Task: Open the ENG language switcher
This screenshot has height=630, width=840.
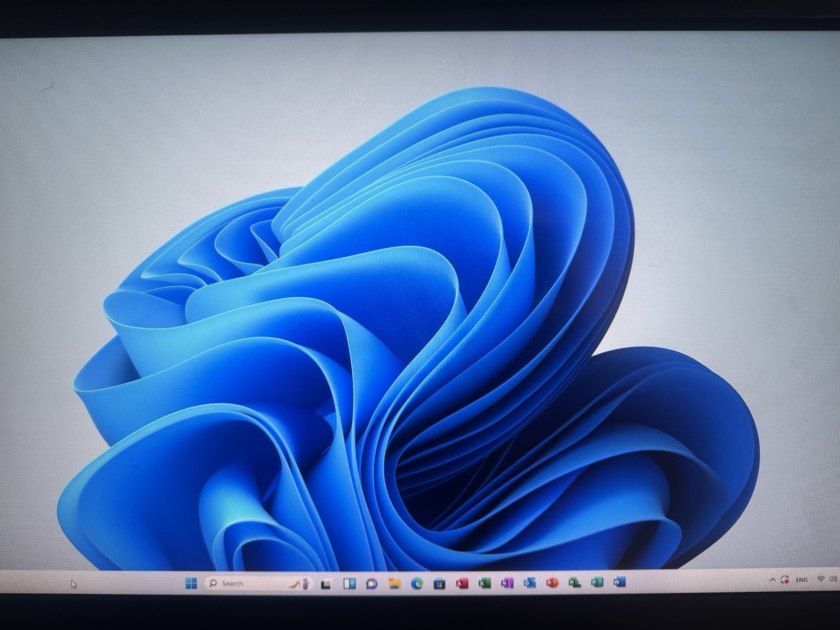Action: 802,580
